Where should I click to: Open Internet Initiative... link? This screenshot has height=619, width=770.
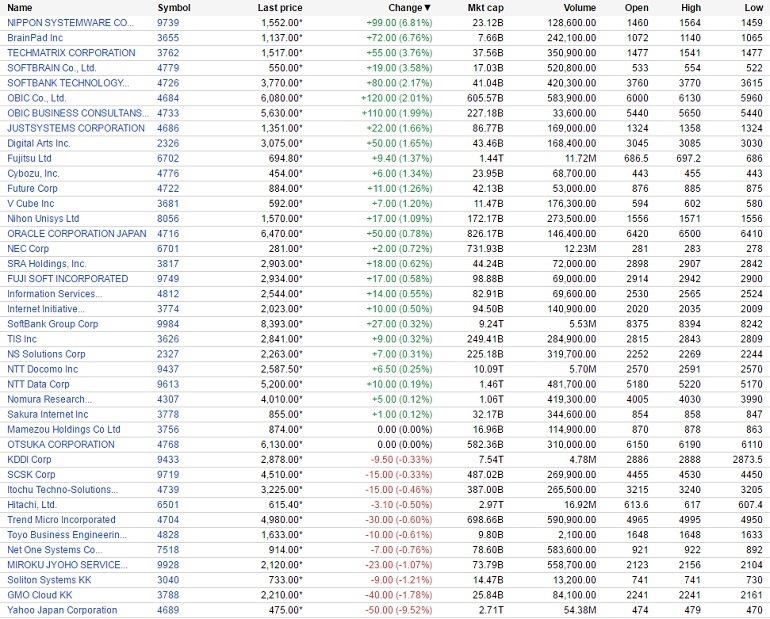coord(46,309)
